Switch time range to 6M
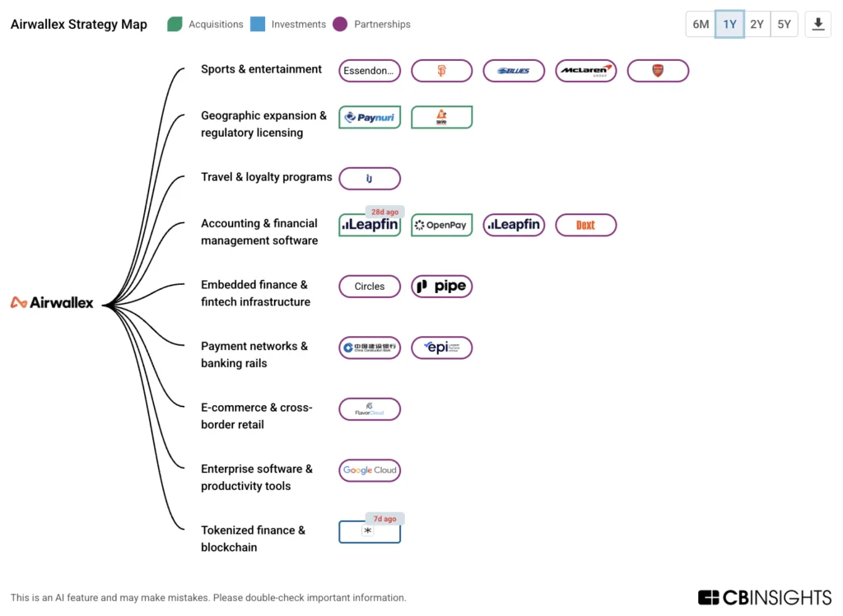This screenshot has width=843, height=616. click(x=701, y=24)
